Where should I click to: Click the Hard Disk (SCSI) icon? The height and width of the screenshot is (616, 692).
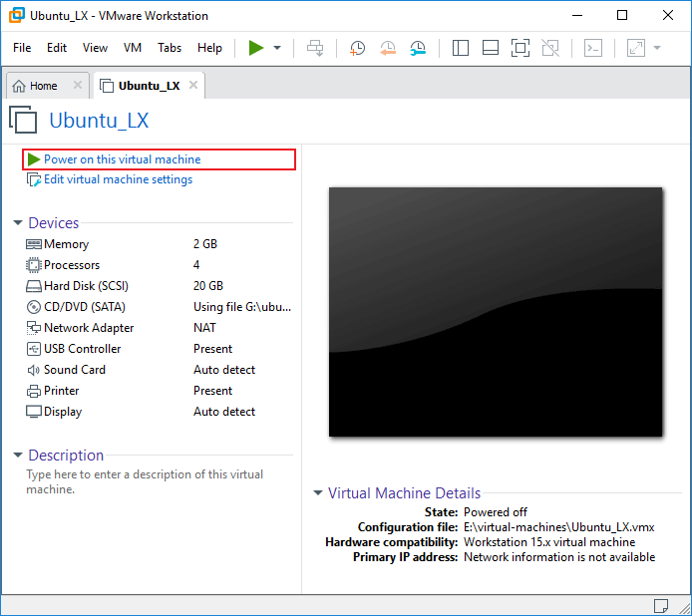click(34, 286)
